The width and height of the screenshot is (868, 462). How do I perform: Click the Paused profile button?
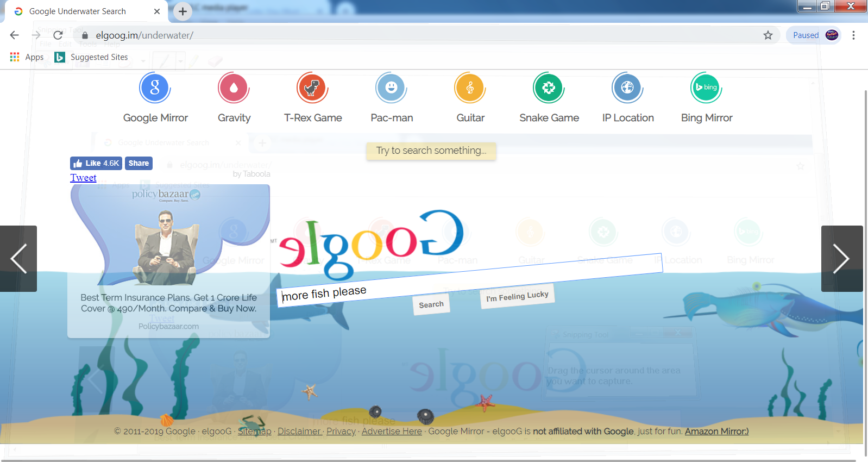(814, 35)
